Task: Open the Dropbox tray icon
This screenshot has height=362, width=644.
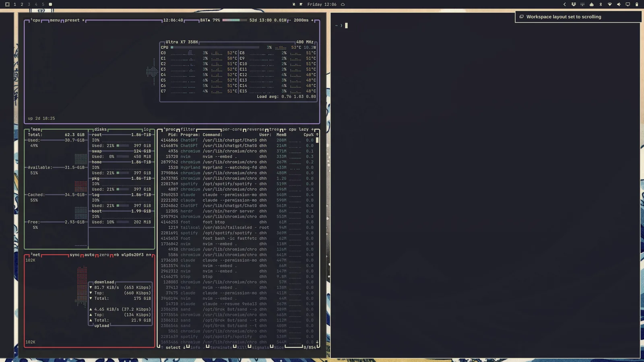Action: [x=574, y=4]
